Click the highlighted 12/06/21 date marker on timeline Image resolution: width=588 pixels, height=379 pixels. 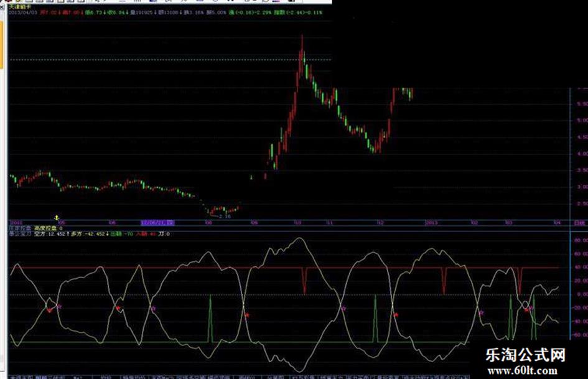(x=157, y=223)
